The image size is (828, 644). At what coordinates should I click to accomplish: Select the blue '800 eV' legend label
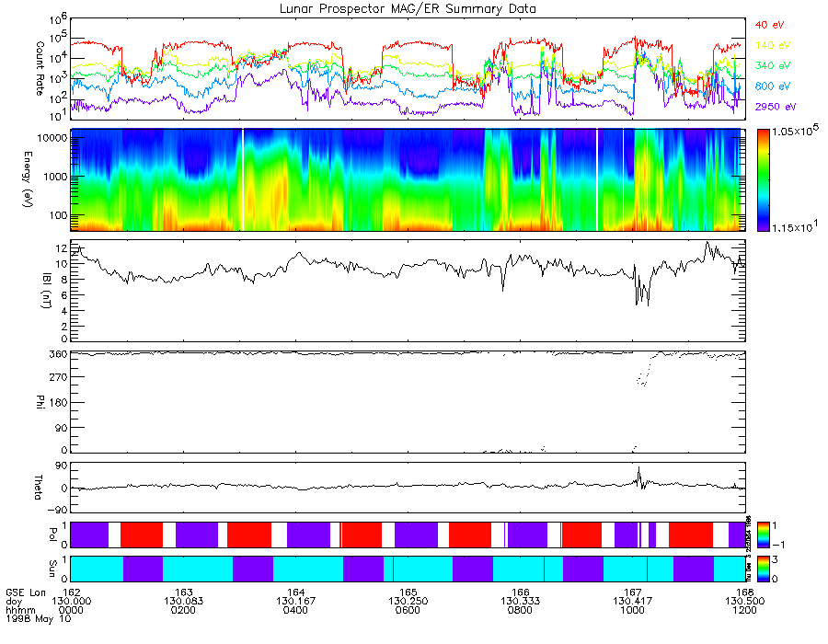coord(773,86)
